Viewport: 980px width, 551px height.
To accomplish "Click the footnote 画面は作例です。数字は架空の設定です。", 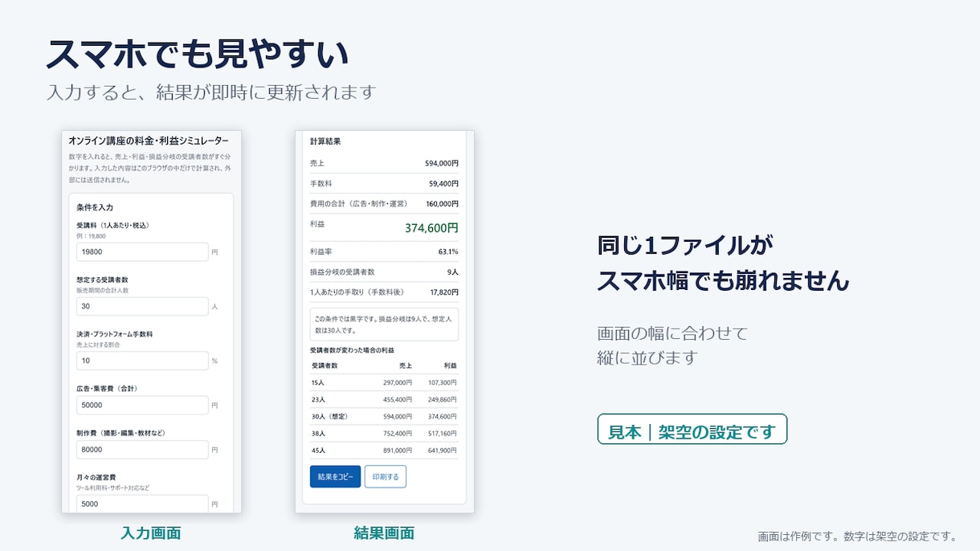I will pos(858,536).
